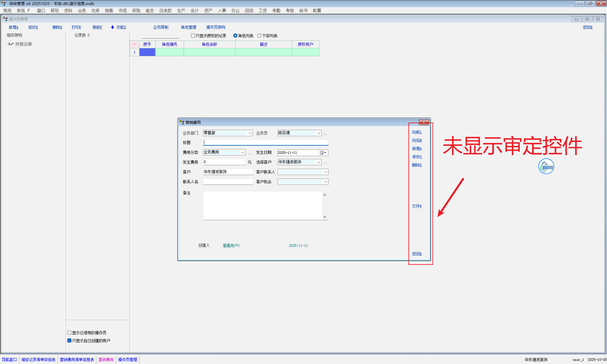Expand the 业务部门 dropdown
Image resolution: width=607 pixels, height=364 pixels.
click(250, 133)
